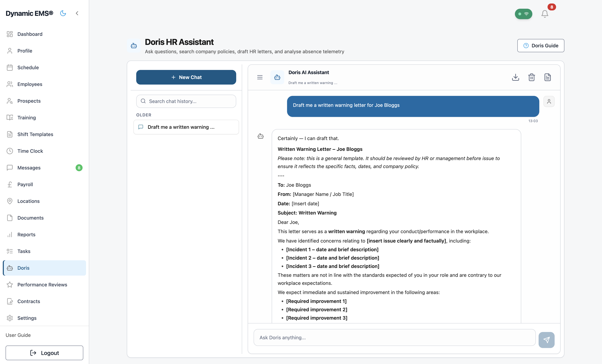This screenshot has height=364, width=602.
Task: Open the Doris Guide
Action: coord(541,45)
